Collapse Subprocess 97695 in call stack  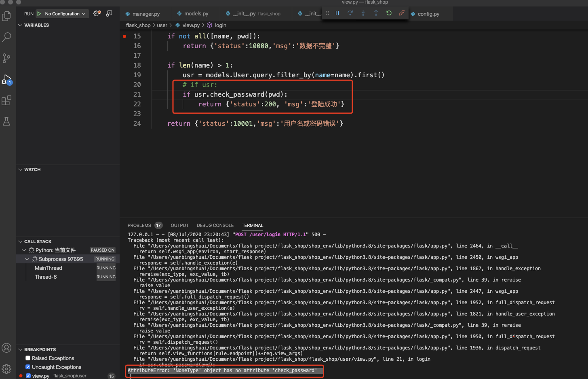[27, 259]
